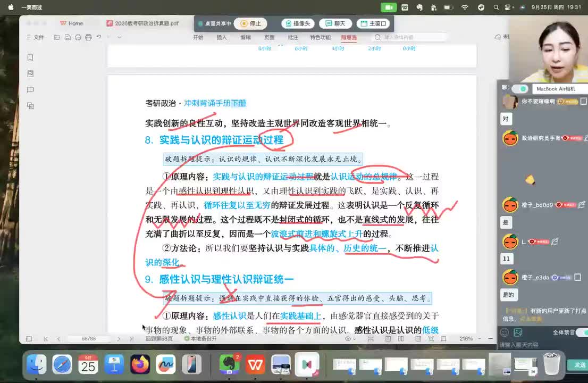Click the page number field 58/88

point(88,338)
